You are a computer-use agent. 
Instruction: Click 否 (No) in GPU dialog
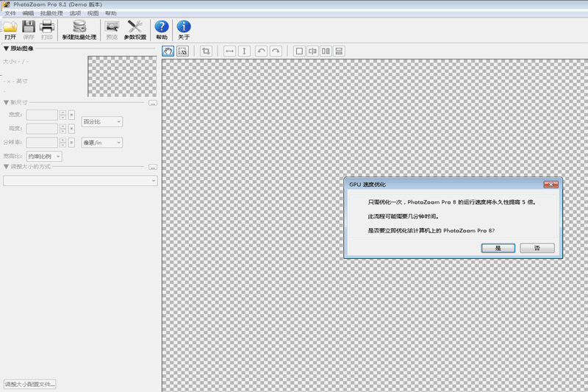pyautogui.click(x=537, y=248)
